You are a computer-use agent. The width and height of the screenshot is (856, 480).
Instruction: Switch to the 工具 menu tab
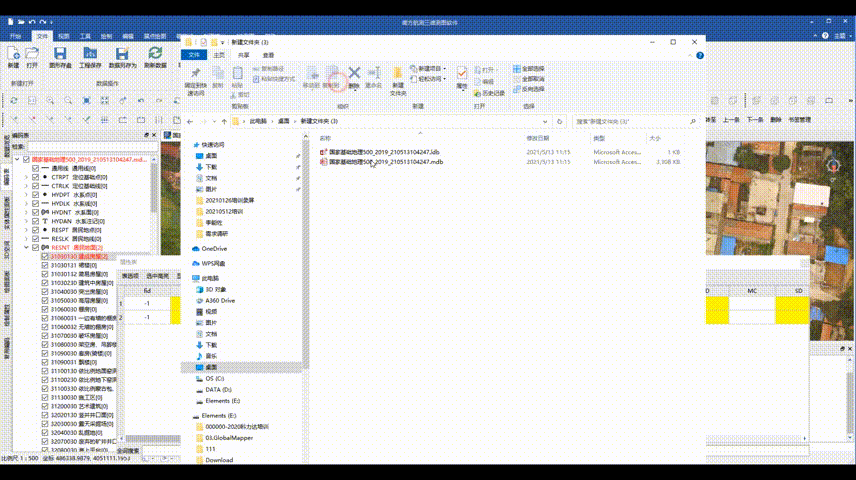pos(86,35)
